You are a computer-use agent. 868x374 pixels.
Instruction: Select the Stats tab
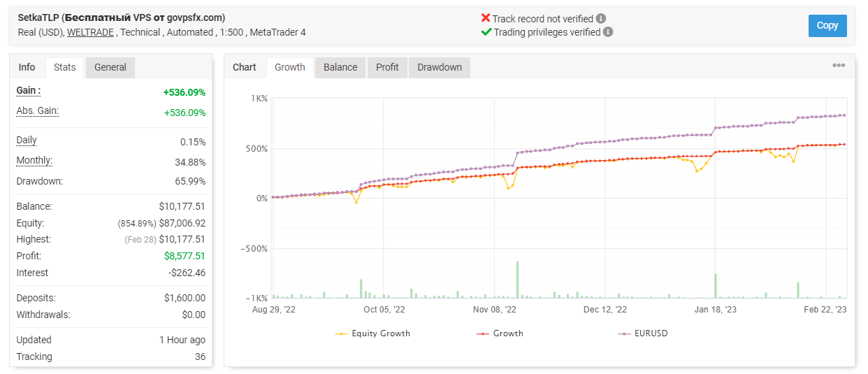(65, 67)
